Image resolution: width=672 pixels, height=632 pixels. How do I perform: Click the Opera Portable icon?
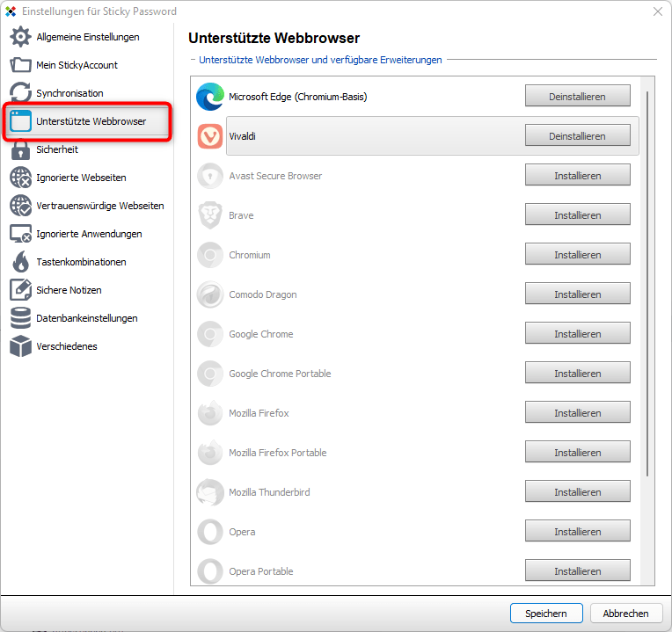(210, 571)
